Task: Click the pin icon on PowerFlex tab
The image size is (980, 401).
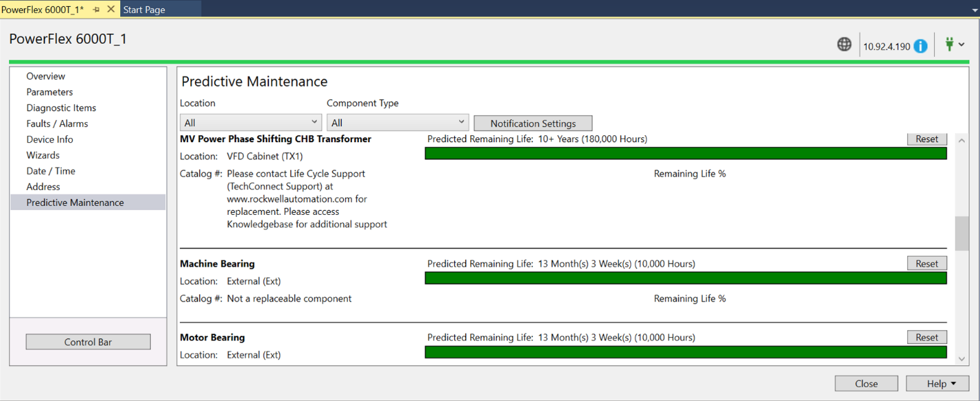Action: tap(96, 10)
